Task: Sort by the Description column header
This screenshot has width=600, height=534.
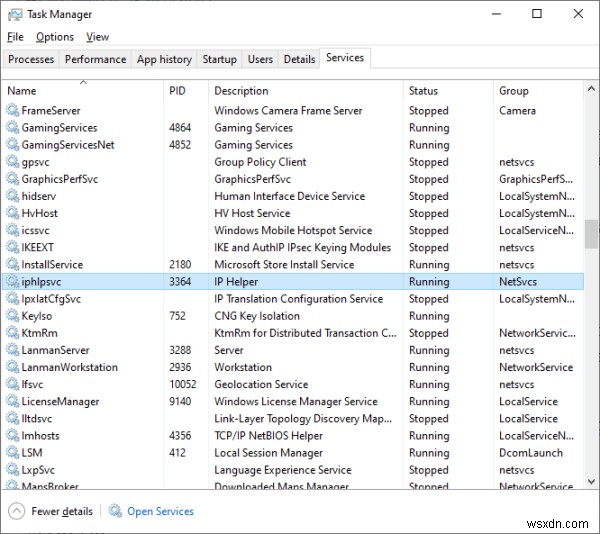Action: click(306, 91)
